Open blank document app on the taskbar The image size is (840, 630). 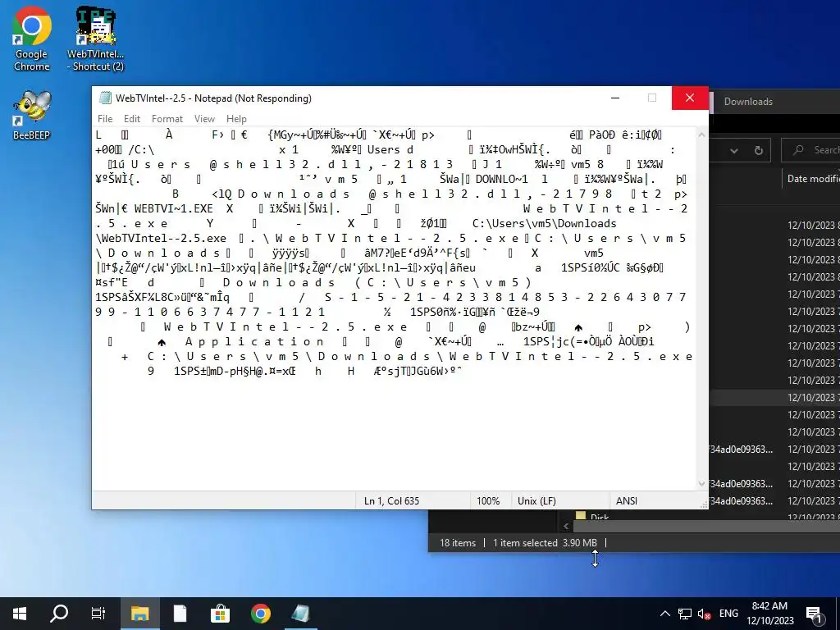(x=180, y=614)
